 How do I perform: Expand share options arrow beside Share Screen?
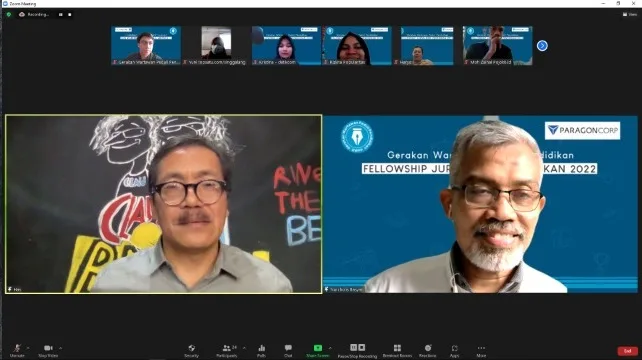(330, 348)
